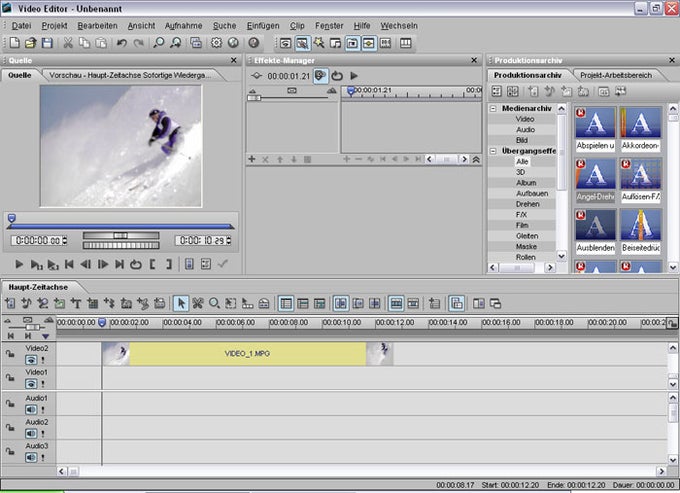Click the plus add-effect icon in Effekte-Manager
This screenshot has height=493, width=680.
pyautogui.click(x=252, y=159)
